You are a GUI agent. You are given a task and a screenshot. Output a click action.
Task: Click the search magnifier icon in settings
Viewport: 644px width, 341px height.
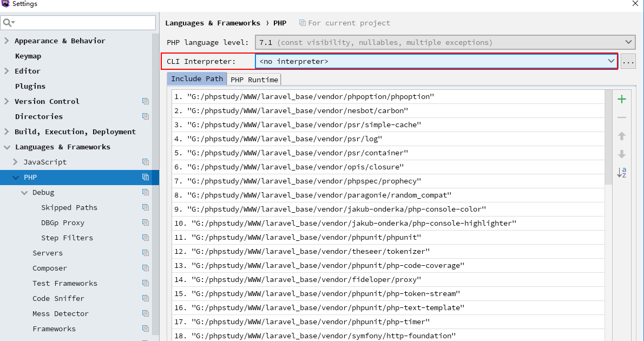8,23
